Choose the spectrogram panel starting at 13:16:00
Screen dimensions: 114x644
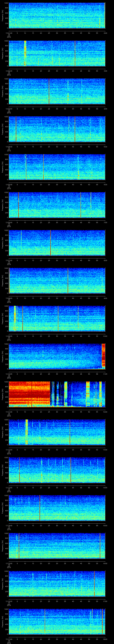coord(57,584)
